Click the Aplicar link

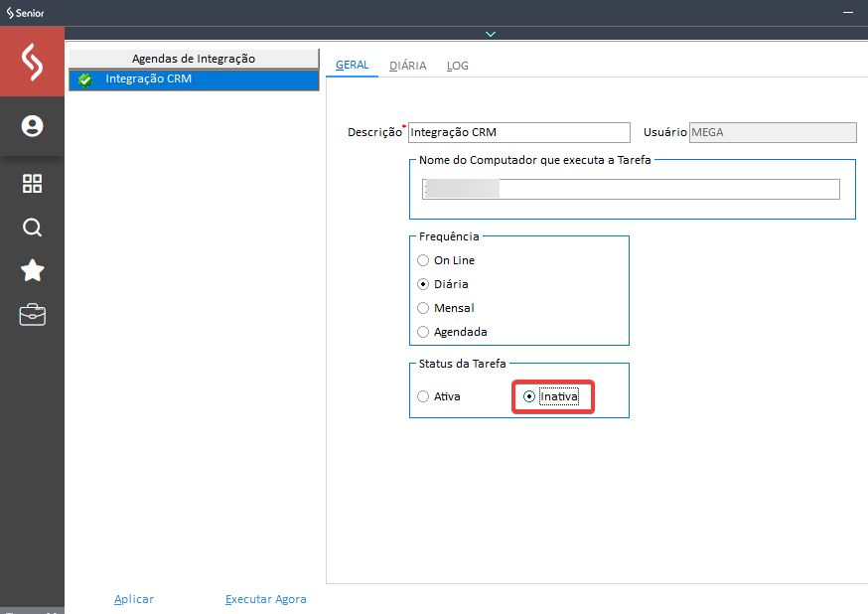click(x=134, y=599)
